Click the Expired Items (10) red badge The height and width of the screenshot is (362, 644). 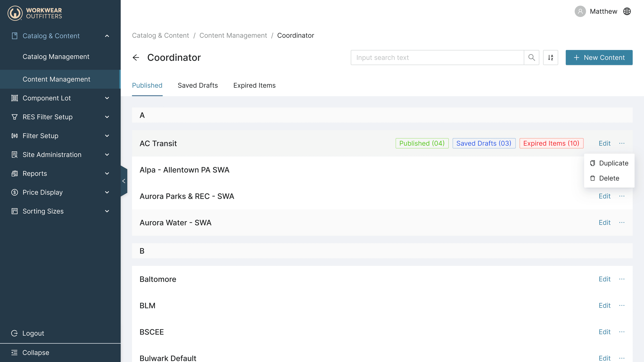551,143
